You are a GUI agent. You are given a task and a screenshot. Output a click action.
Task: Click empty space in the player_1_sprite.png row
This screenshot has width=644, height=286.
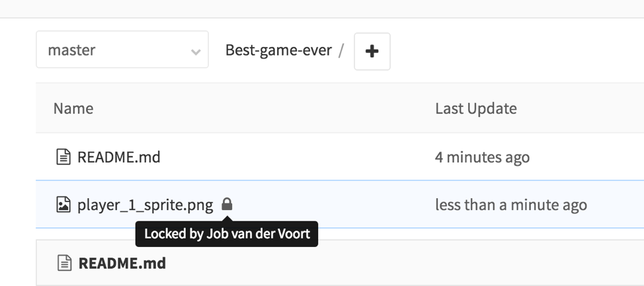click(x=331, y=205)
